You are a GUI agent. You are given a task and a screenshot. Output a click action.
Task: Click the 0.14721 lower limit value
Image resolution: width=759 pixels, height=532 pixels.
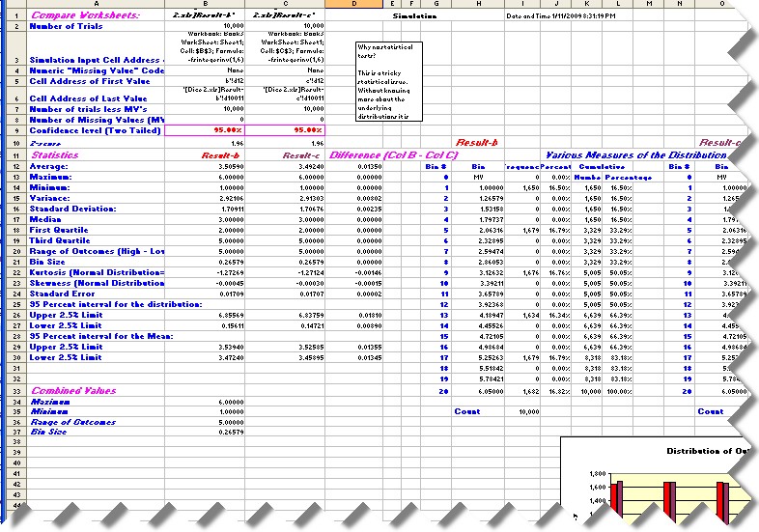pyautogui.click(x=311, y=326)
